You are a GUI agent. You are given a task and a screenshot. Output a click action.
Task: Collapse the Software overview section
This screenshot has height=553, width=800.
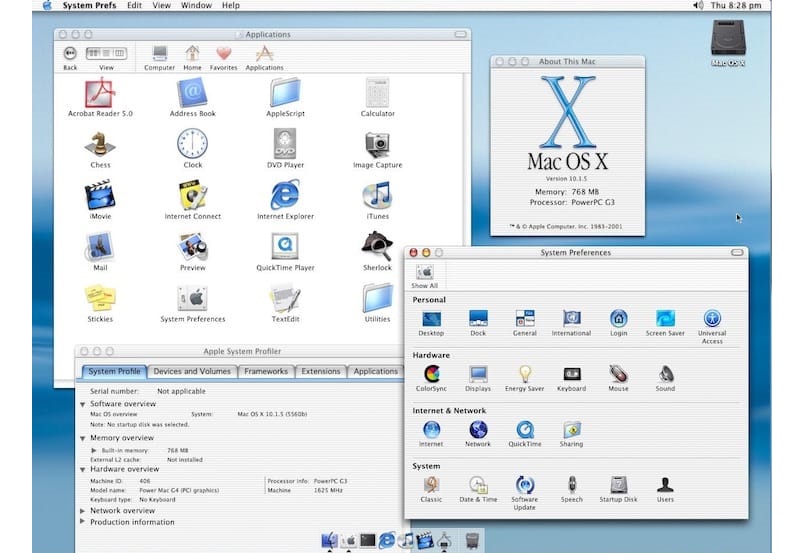83,404
